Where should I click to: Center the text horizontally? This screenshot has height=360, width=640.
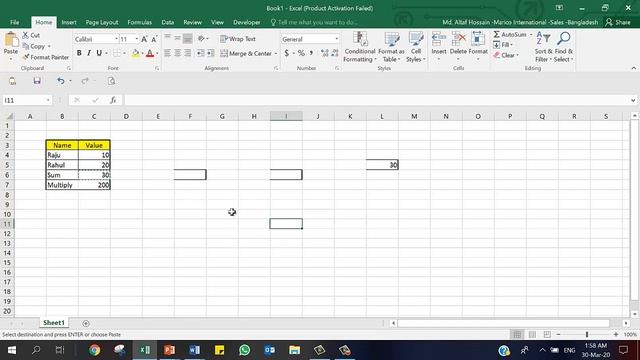tap(178, 53)
